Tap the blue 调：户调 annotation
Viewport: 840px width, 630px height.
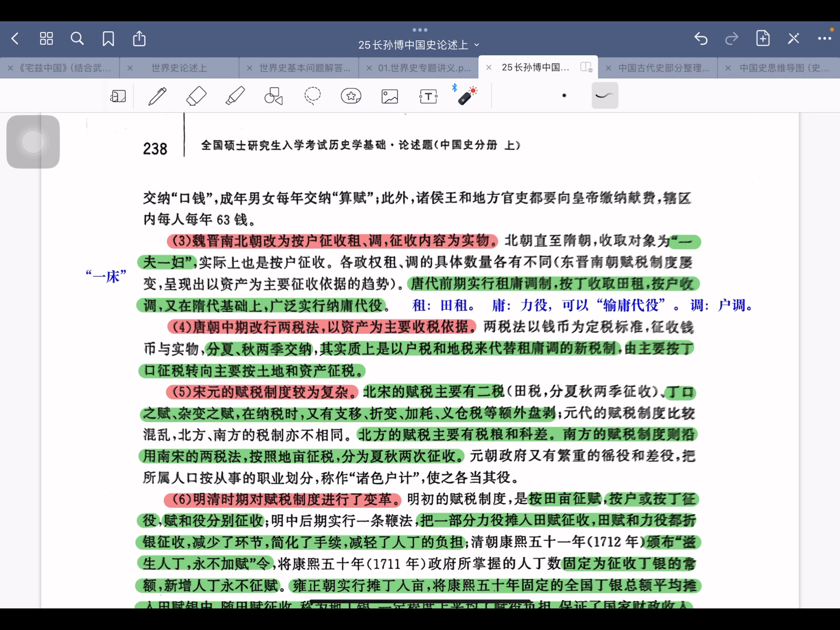[x=722, y=305]
